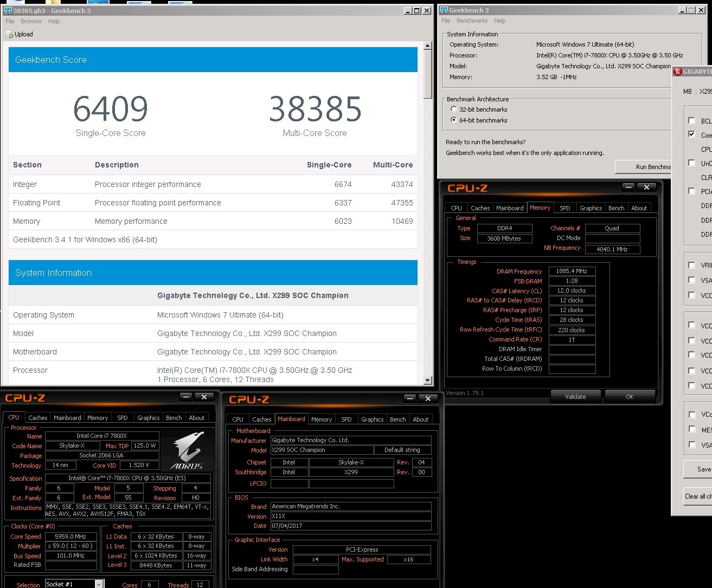Open Bench tab in bottom-left CPU-Z window

coord(174,418)
